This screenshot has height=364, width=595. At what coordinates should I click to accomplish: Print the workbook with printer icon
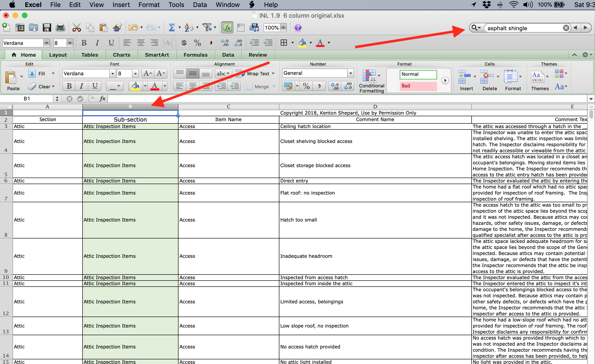pos(60,27)
